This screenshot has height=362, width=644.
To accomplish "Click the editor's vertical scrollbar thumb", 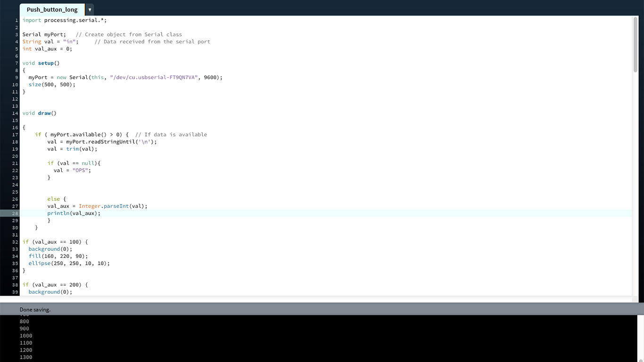I will (x=636, y=44).
